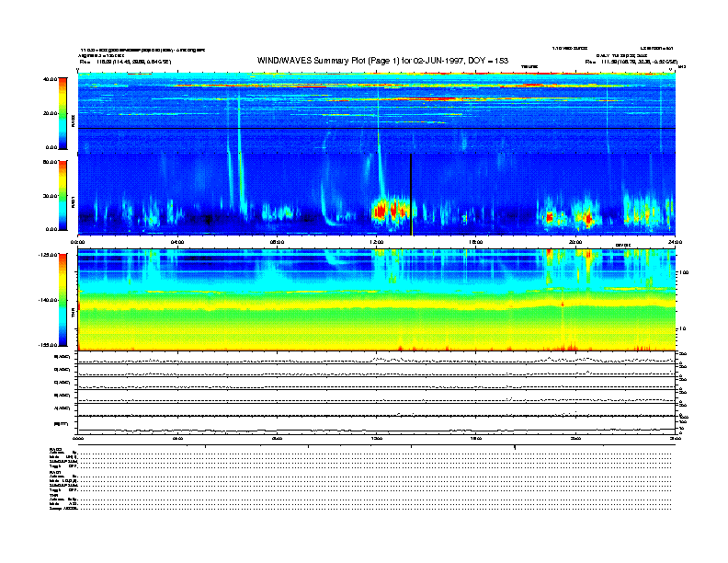Click the -155.00 label on TNR color scale

[48, 345]
